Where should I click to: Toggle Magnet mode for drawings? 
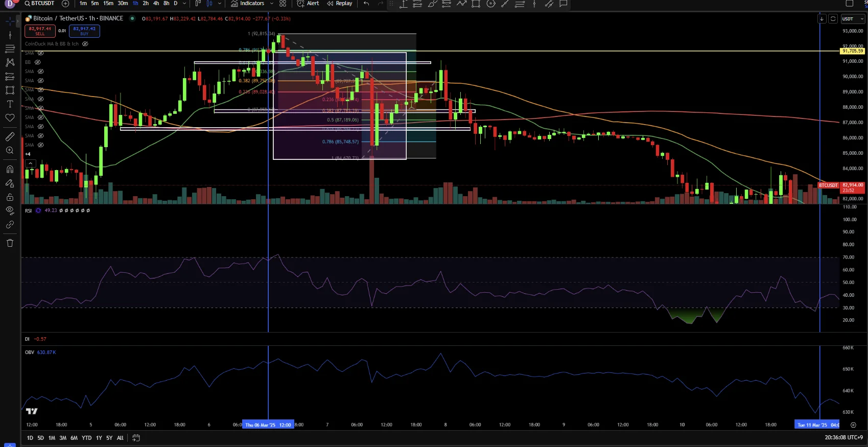coord(10,169)
